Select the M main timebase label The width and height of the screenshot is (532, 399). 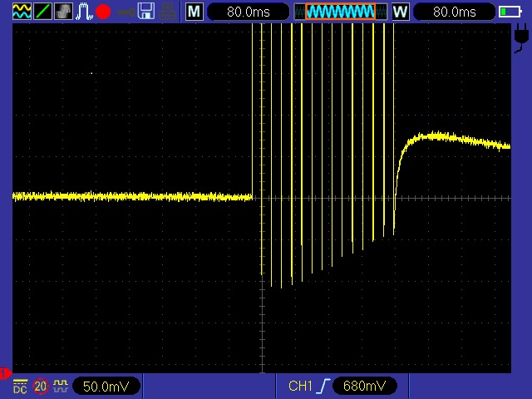pyautogui.click(x=195, y=12)
